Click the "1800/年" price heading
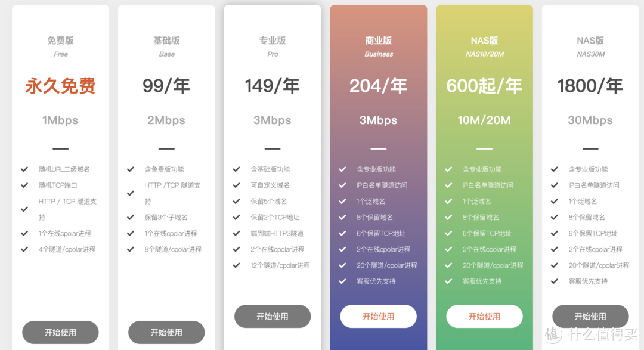This screenshot has height=350, width=644. point(590,86)
